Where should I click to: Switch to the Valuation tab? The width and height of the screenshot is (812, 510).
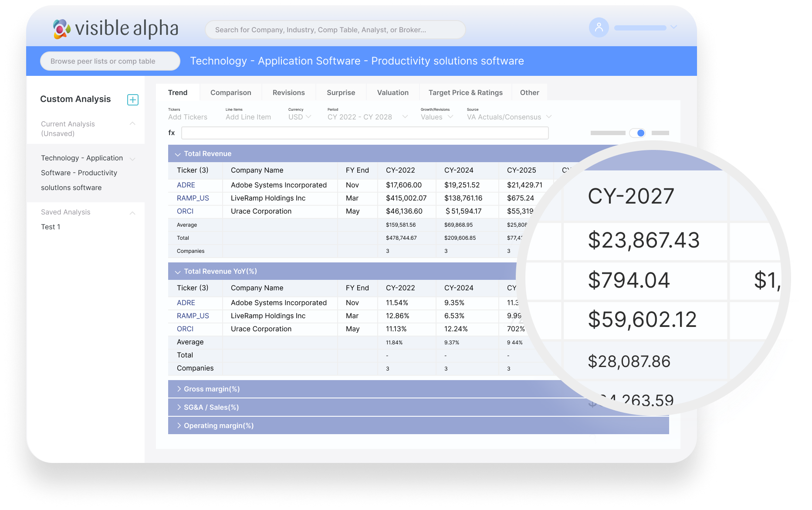[393, 92]
